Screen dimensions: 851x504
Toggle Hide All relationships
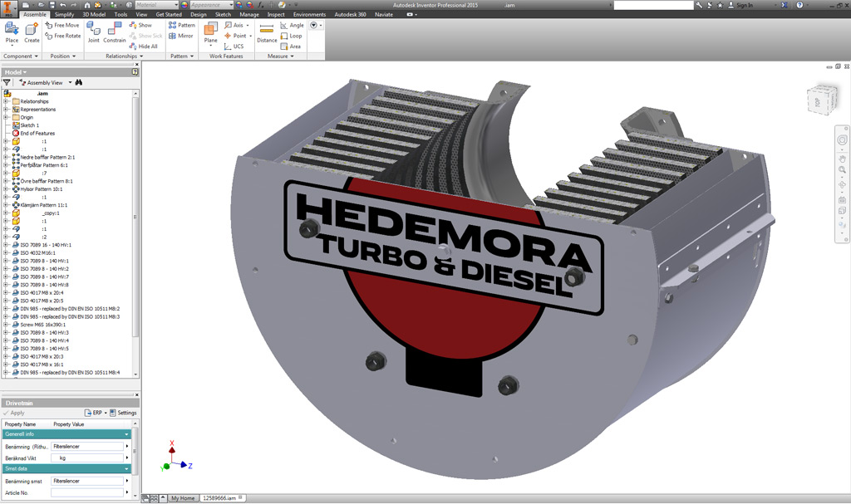click(143, 46)
